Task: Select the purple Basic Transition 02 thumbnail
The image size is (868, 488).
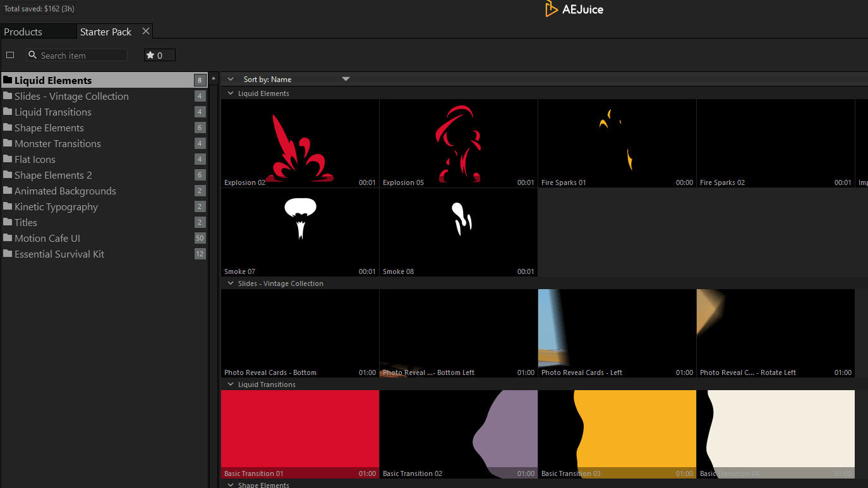Action: (x=459, y=434)
